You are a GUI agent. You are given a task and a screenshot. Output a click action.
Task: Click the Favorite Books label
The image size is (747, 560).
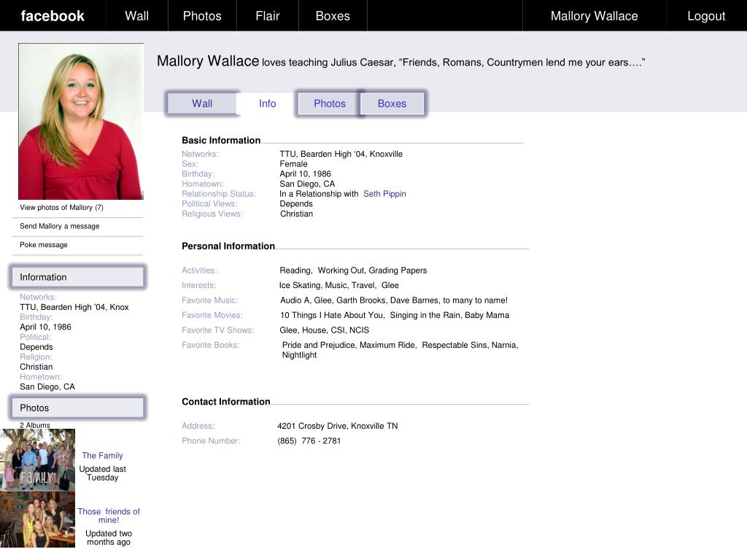(211, 345)
